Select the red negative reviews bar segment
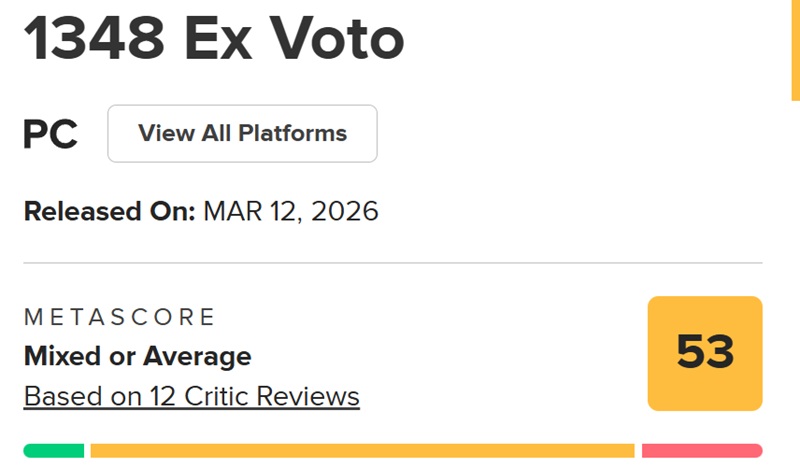The height and width of the screenshot is (468, 800). click(x=702, y=450)
